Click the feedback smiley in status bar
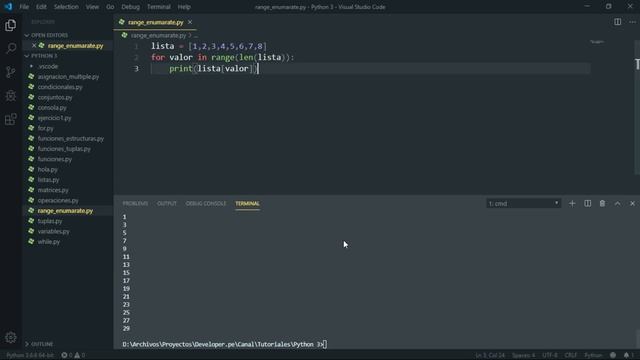 tap(613, 355)
